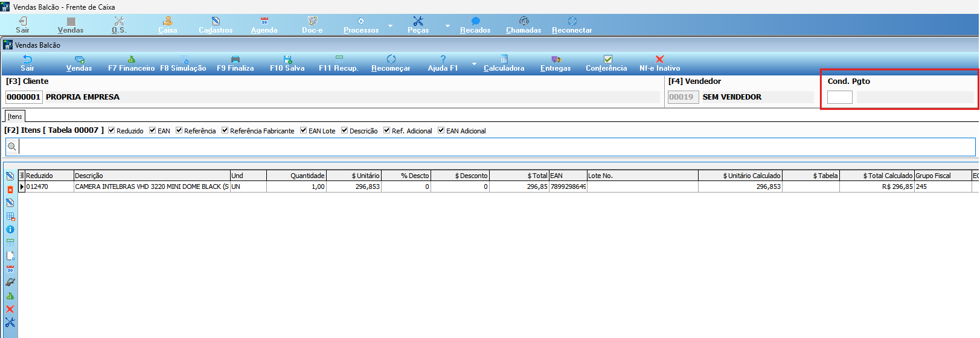Open the Cadastros module
Viewport: 980px width, 338px height.
[x=216, y=25]
